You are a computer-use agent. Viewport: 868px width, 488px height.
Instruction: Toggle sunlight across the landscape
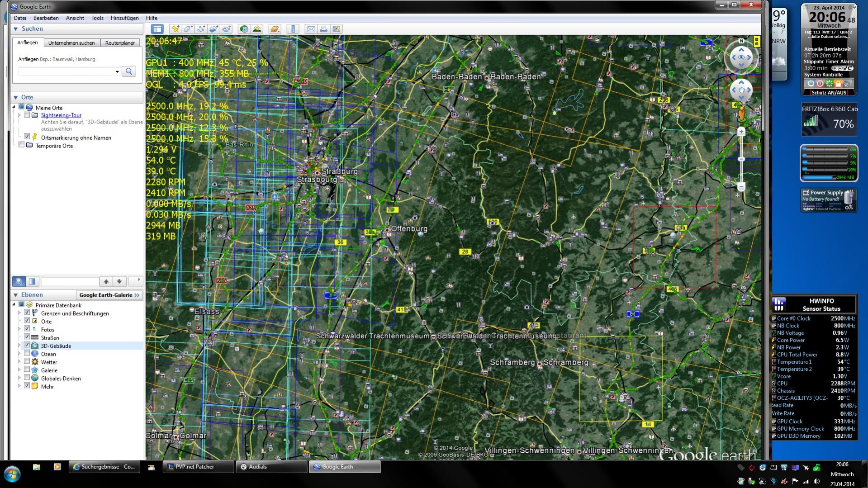[257, 29]
